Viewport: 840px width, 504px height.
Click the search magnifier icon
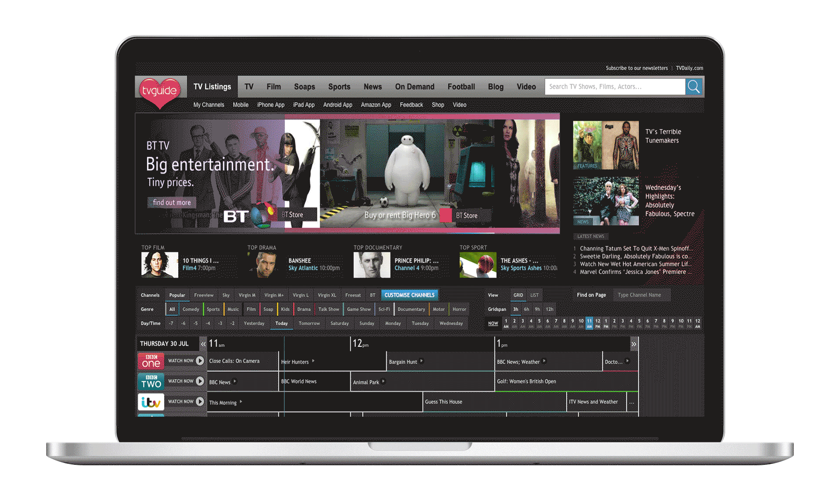694,87
